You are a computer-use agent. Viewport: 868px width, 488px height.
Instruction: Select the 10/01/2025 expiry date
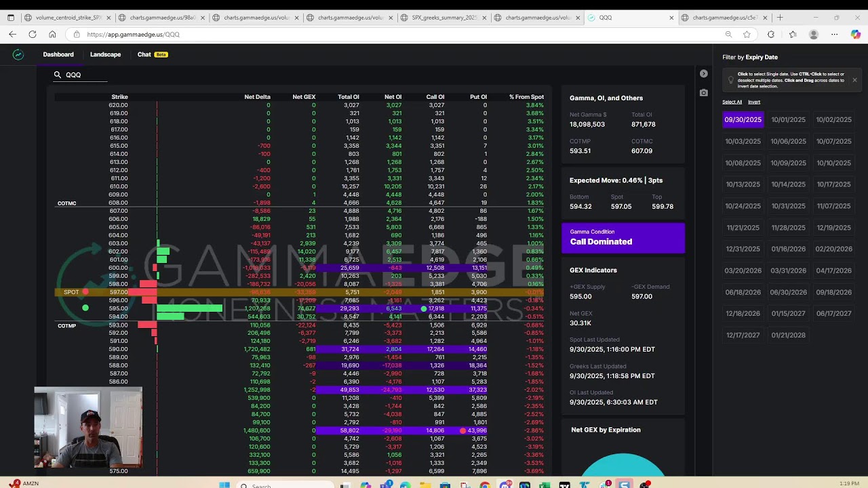788,119
